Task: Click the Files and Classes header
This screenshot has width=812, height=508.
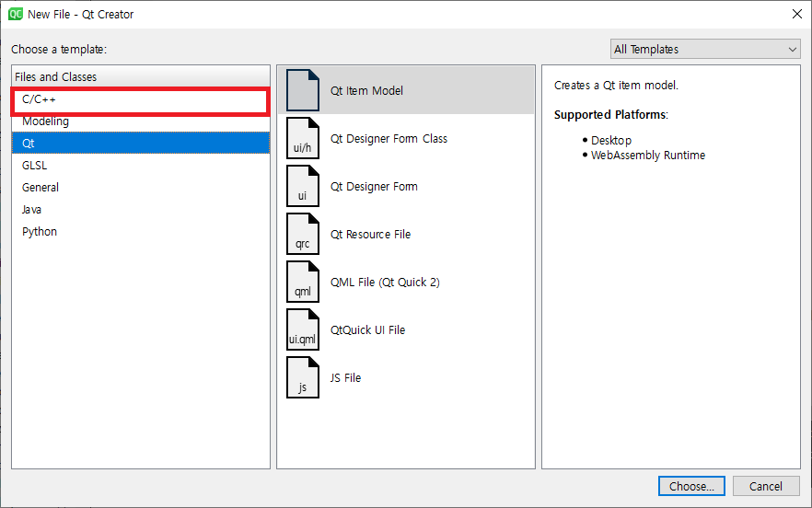Action: pyautogui.click(x=141, y=77)
